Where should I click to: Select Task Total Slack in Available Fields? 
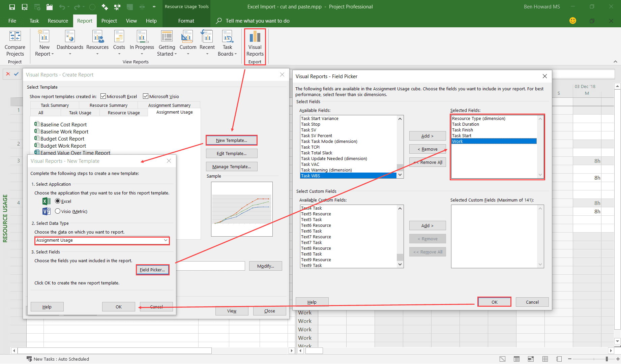(317, 153)
